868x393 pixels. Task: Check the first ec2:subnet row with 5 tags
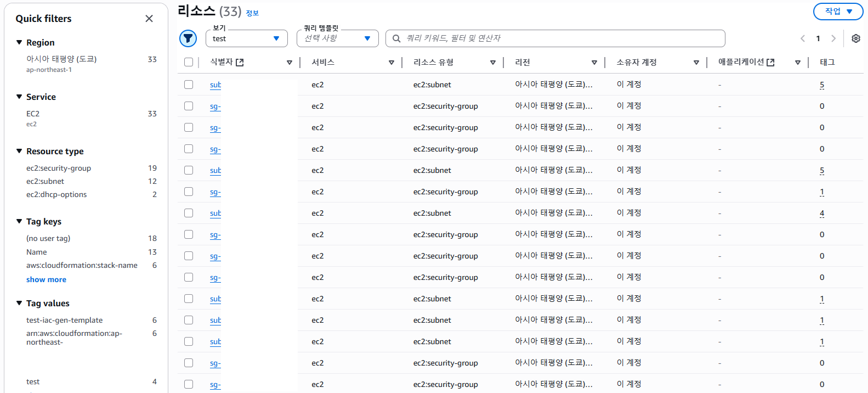point(189,85)
